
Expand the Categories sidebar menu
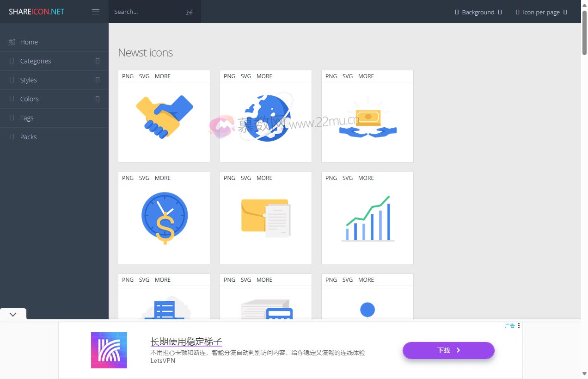coord(54,61)
